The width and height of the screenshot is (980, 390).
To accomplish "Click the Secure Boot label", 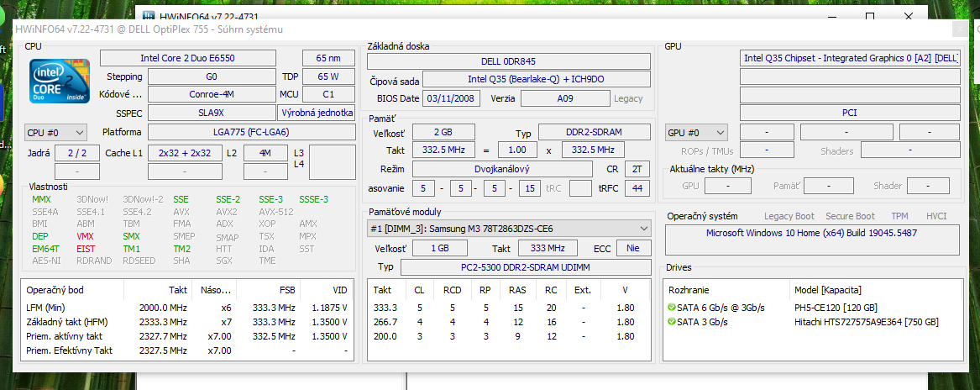I will (x=850, y=216).
